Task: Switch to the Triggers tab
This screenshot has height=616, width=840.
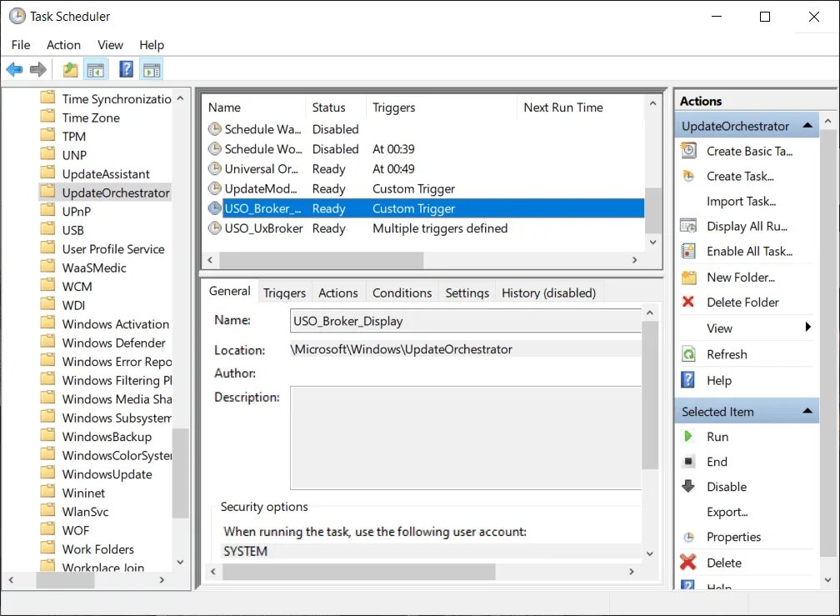Action: (284, 293)
